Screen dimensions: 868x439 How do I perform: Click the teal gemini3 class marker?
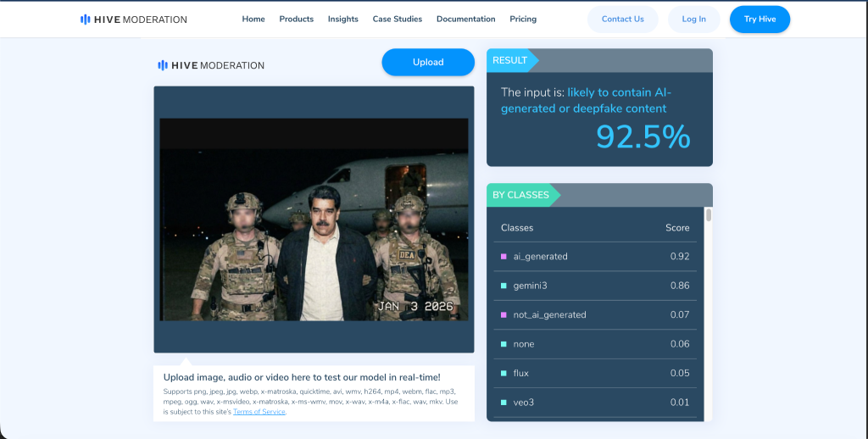pos(504,286)
